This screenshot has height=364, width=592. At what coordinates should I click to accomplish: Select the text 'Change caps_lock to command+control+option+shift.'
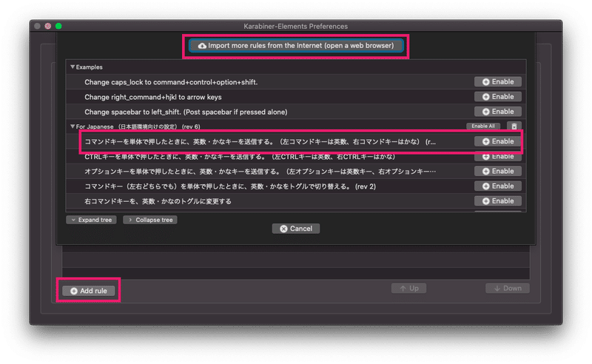pyautogui.click(x=171, y=82)
